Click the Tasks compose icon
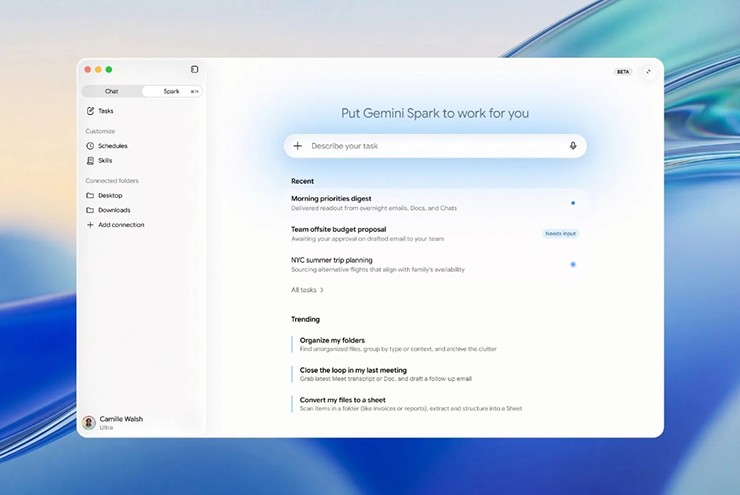The image size is (740, 495). point(90,111)
